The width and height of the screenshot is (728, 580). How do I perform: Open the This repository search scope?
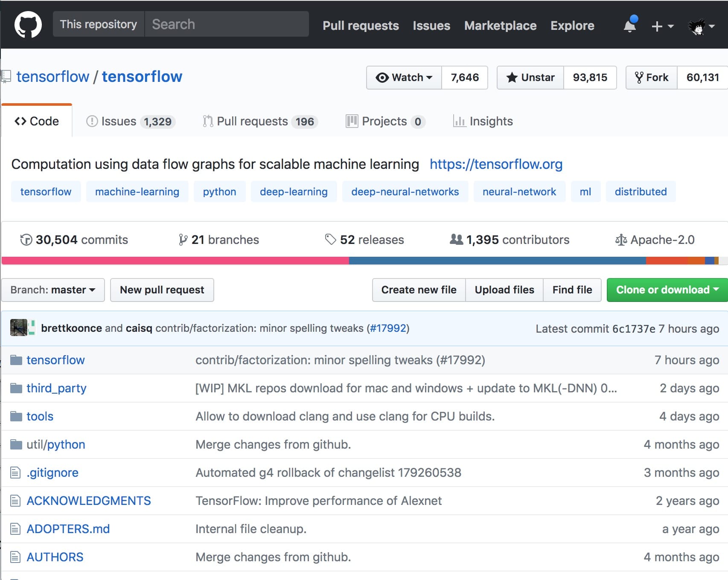pyautogui.click(x=99, y=24)
